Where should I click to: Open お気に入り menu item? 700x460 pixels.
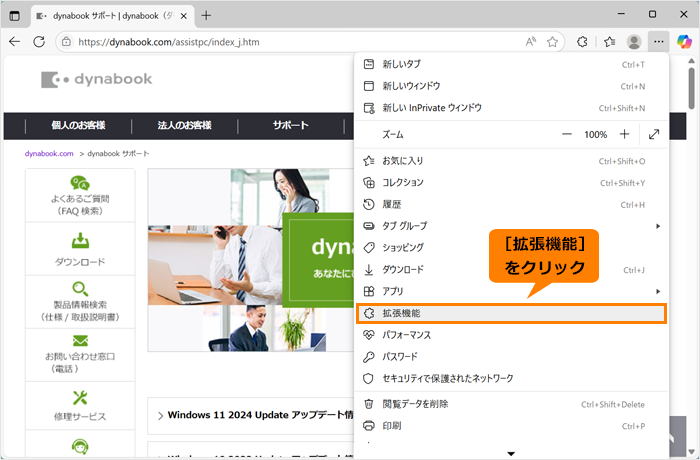point(512,161)
